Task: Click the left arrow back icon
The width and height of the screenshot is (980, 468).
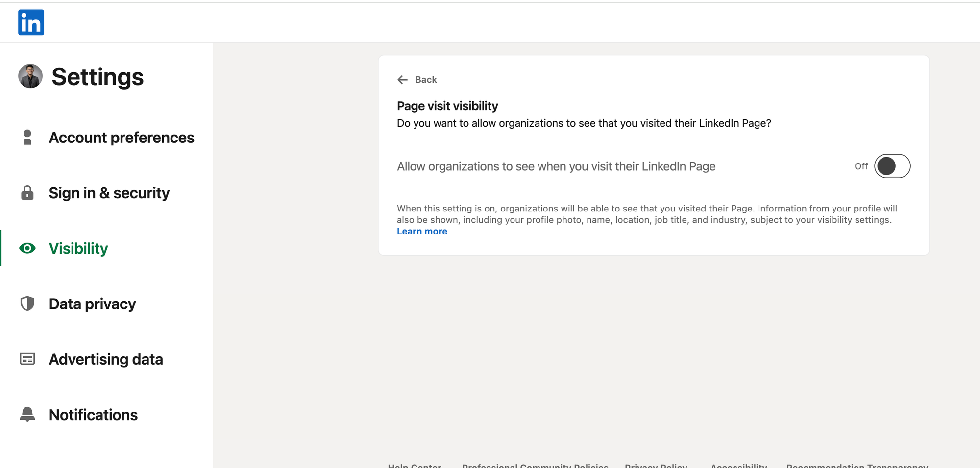Action: tap(402, 80)
